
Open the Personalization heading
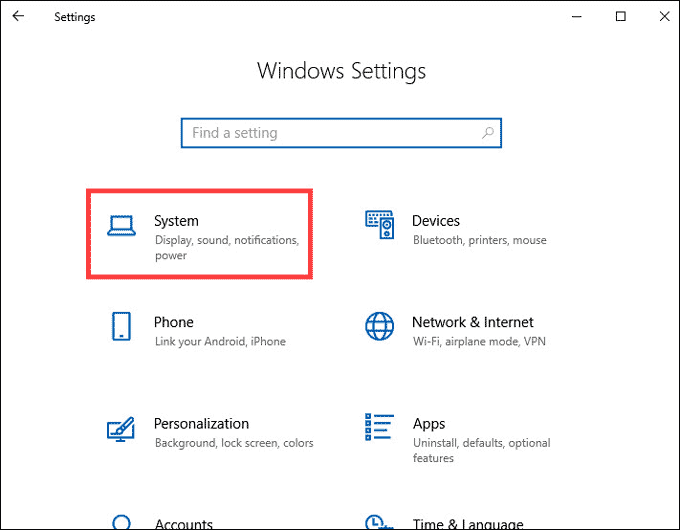coord(202,424)
